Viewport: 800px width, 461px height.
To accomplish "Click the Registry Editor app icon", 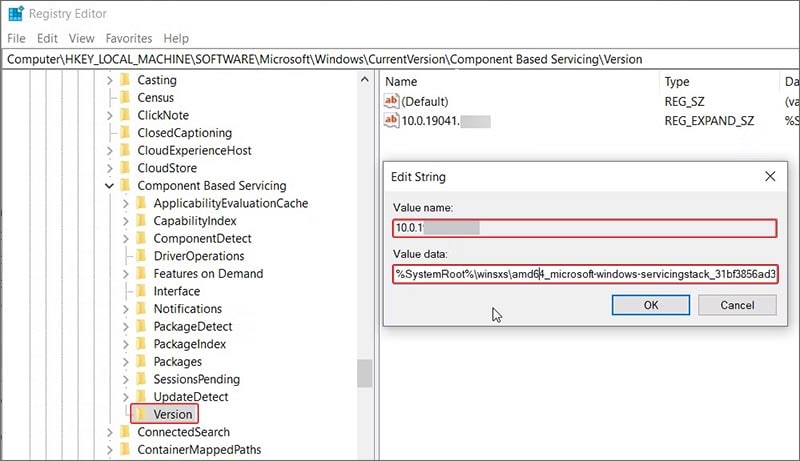I will 16,13.
